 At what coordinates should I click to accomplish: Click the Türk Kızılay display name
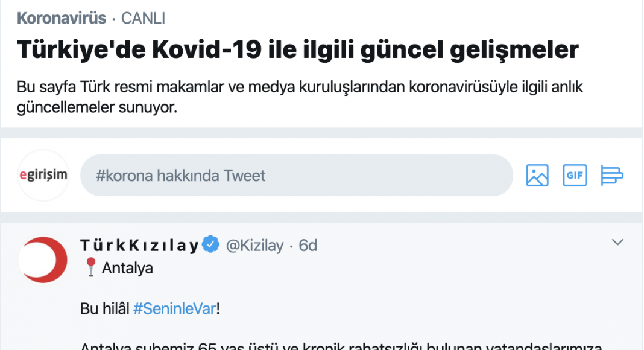140,245
